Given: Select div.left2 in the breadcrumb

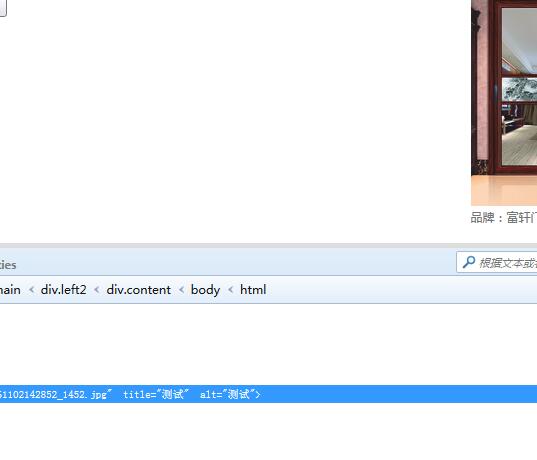Looking at the screenshot, I should (x=63, y=290).
